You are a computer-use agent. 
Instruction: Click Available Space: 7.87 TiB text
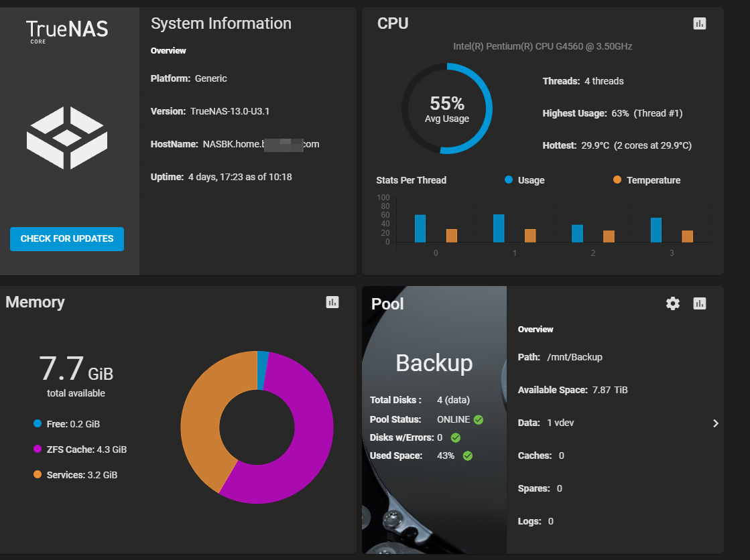pos(572,391)
